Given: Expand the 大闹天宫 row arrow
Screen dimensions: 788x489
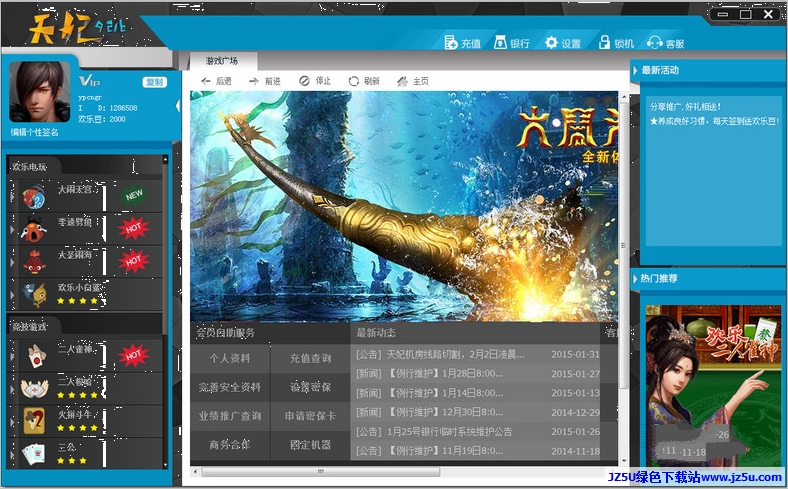Looking at the screenshot, I should (13, 197).
